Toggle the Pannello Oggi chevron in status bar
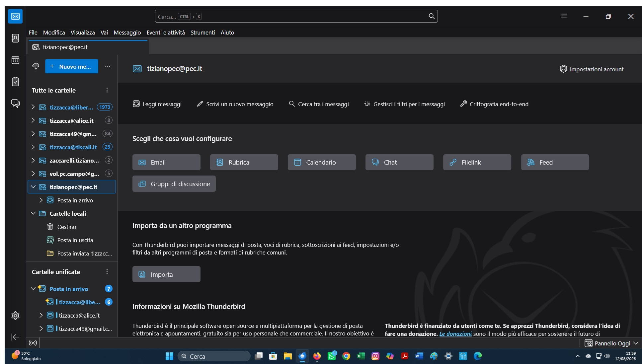The width and height of the screenshot is (642, 364). click(635, 343)
